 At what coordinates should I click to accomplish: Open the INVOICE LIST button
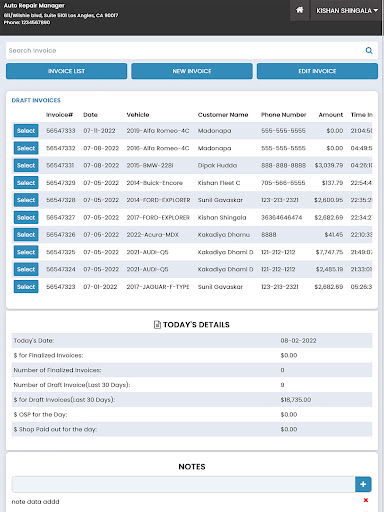point(66,71)
